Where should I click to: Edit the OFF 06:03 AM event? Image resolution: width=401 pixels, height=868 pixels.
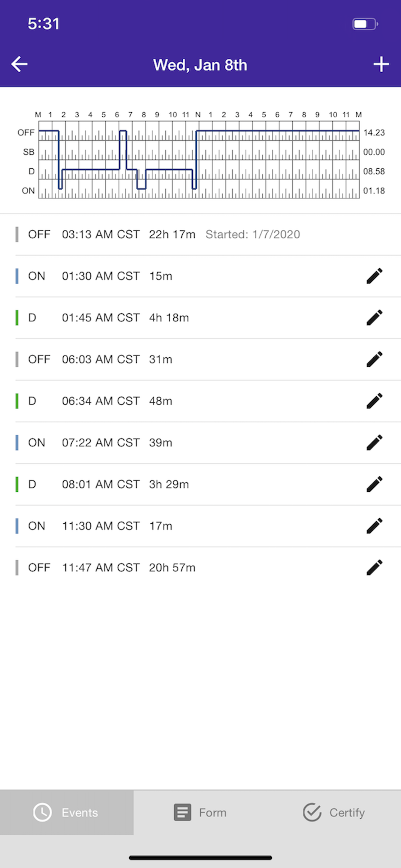pos(374,359)
